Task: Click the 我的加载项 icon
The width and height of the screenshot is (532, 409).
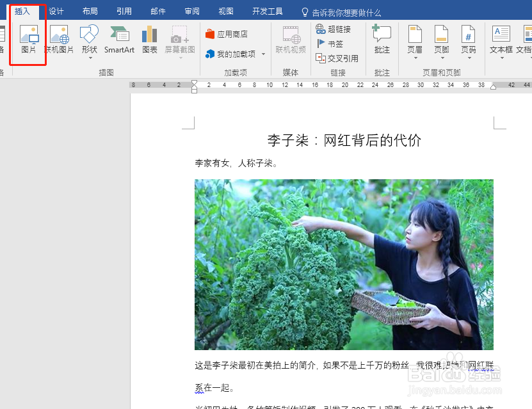Action: 210,54
